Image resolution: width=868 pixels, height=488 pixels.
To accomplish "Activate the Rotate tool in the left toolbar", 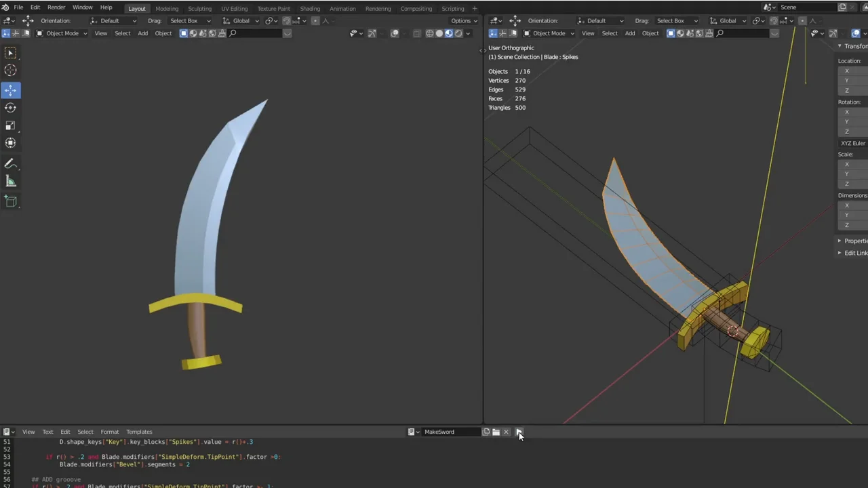I will [x=10, y=108].
